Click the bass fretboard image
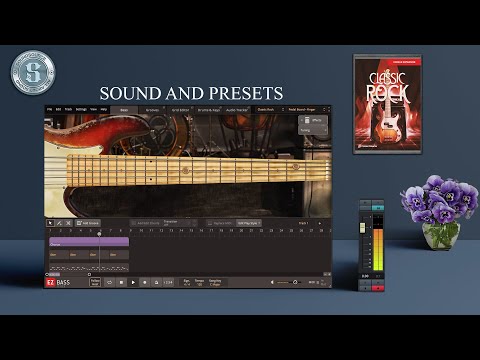Viewport: 480px width, 360px height. coord(197,170)
